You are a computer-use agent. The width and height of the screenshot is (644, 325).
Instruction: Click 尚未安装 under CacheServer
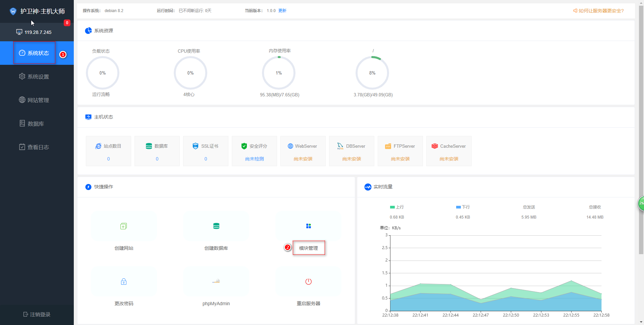pyautogui.click(x=449, y=159)
